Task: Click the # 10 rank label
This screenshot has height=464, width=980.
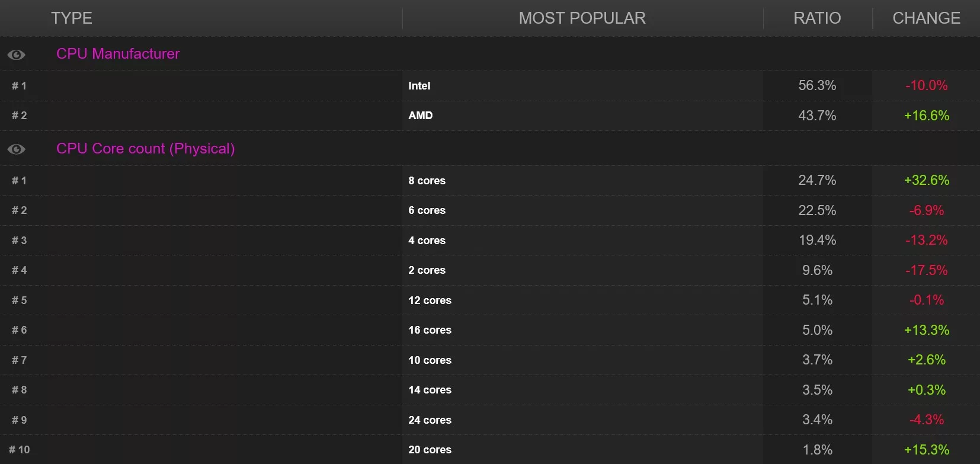Action: [20, 450]
